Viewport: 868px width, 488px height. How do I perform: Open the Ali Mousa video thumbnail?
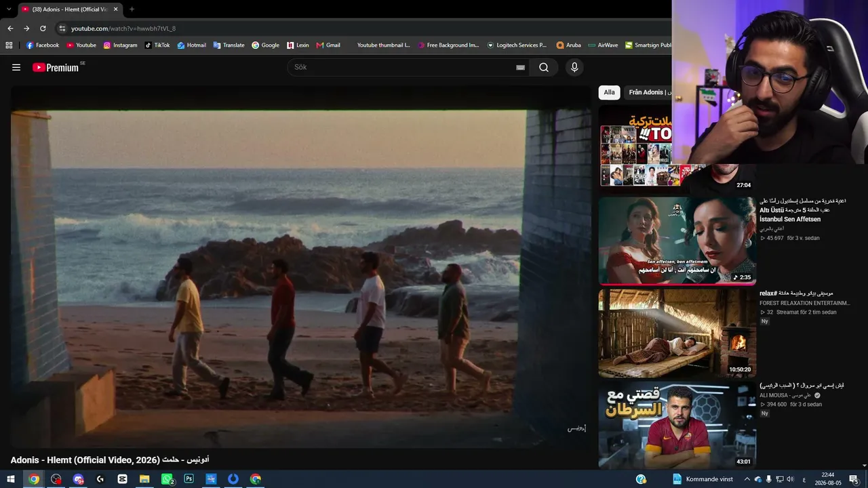(677, 425)
